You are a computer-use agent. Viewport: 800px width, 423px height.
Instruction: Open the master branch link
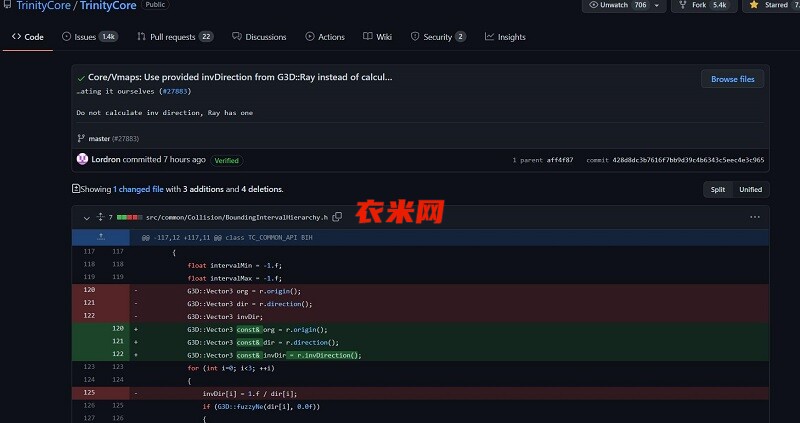(99, 139)
